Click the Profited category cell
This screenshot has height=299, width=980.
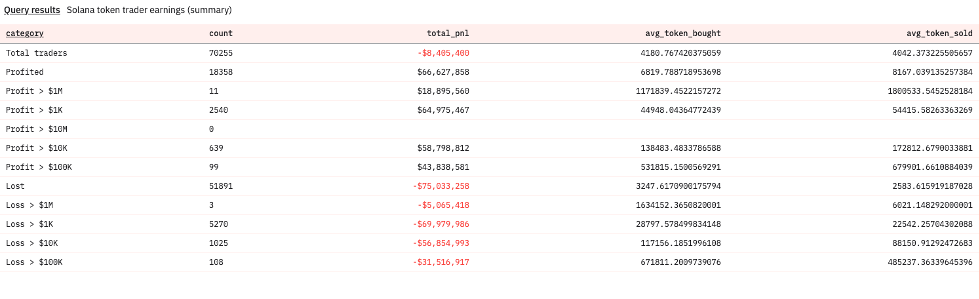click(25, 72)
